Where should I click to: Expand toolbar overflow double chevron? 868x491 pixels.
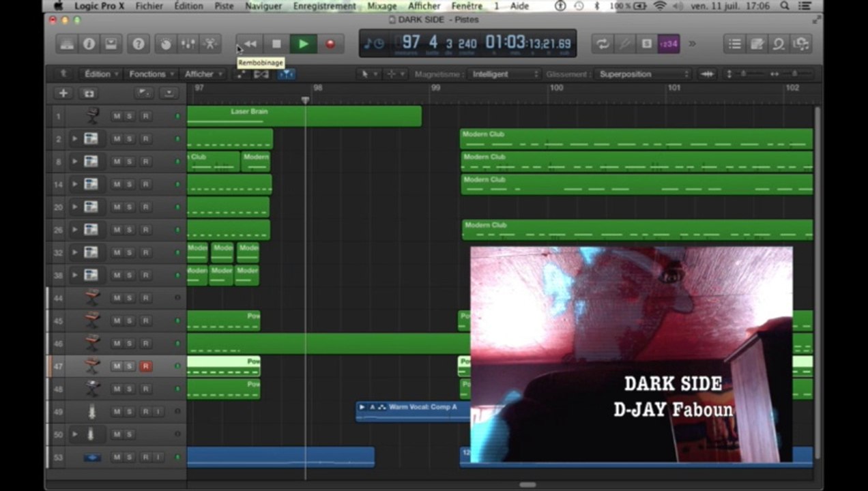pos(692,44)
